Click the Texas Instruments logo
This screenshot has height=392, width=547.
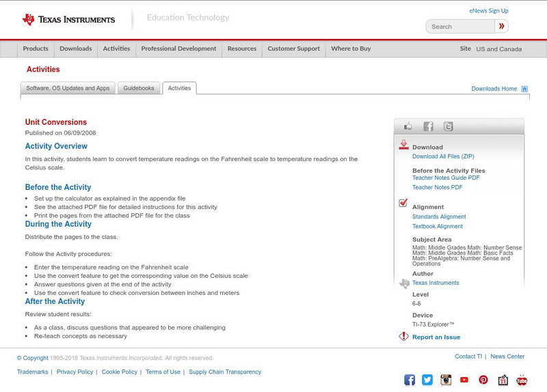click(68, 20)
